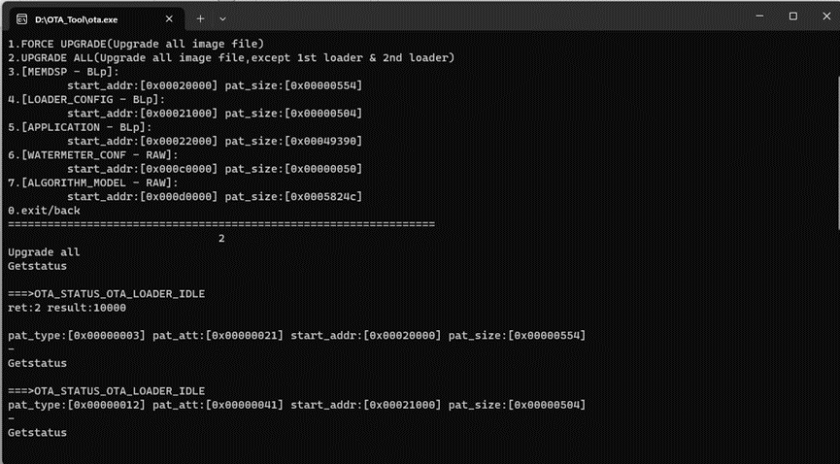Screen dimensions: 840x464
Task: Click the '5.[APPLICATION - BLp]' entry
Action: (80, 128)
